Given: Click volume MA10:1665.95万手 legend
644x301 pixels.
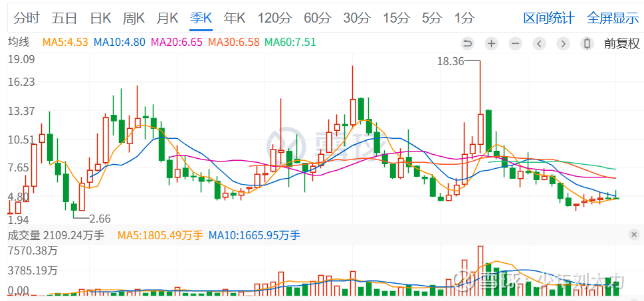Looking at the screenshot, I should pyautogui.click(x=255, y=235).
